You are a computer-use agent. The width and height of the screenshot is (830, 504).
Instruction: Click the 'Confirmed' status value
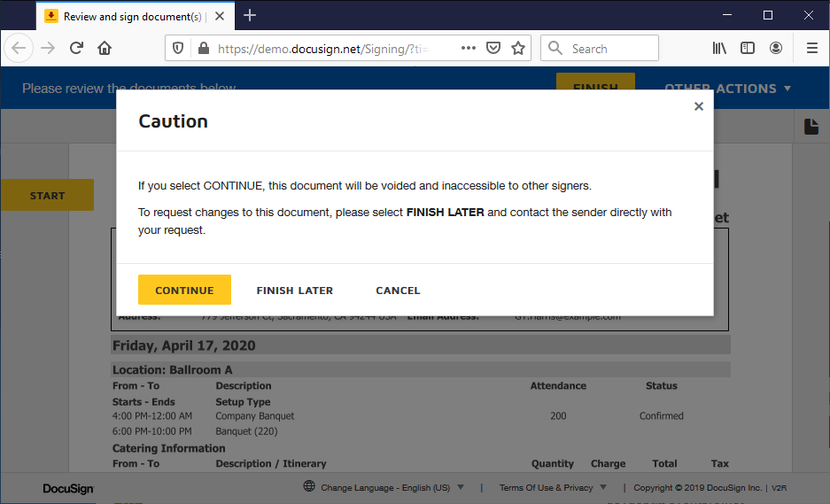(661, 416)
